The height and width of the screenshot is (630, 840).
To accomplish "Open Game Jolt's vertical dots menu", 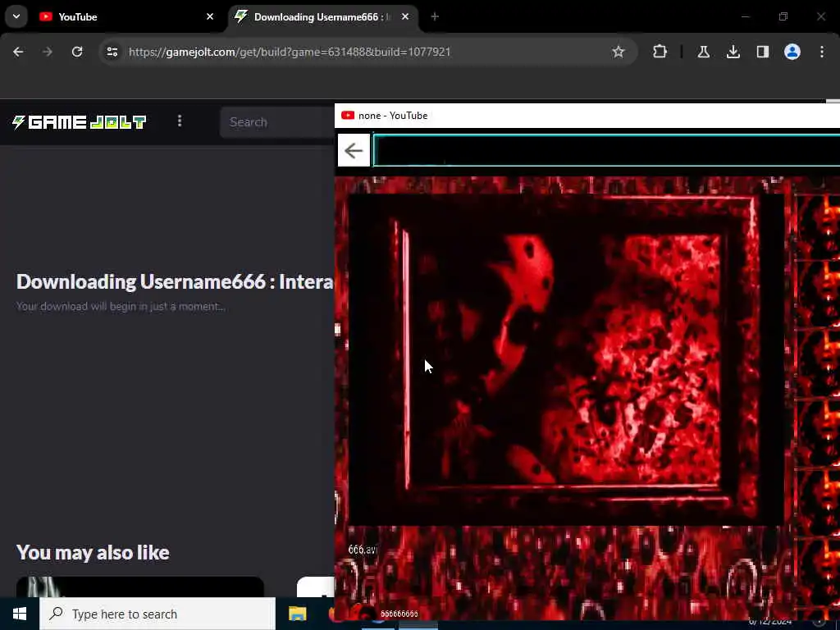I will coord(180,121).
